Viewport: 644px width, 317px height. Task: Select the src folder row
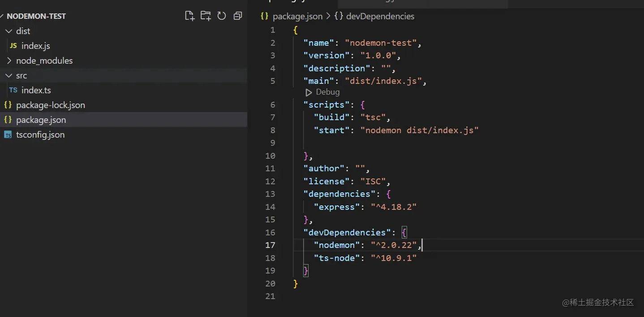124,75
